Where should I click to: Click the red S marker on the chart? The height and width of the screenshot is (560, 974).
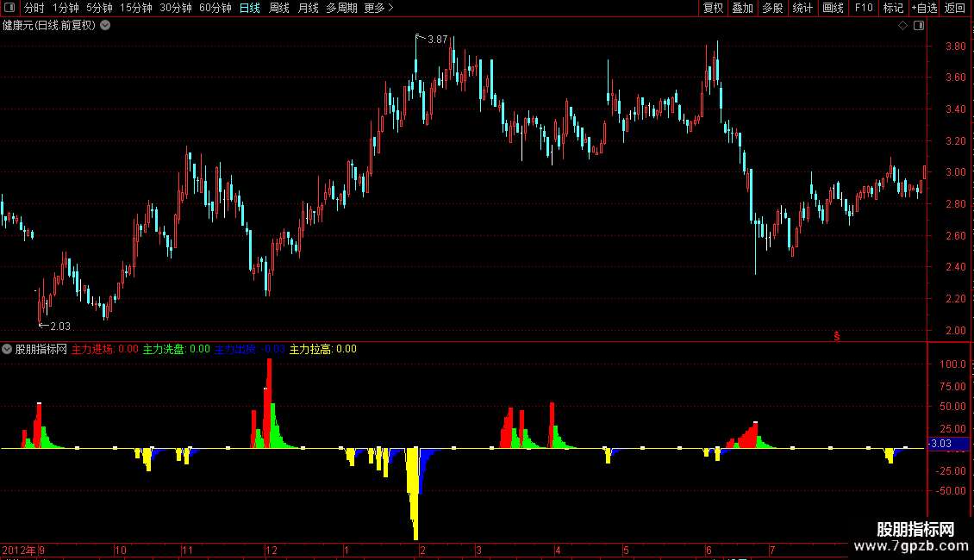coord(837,336)
